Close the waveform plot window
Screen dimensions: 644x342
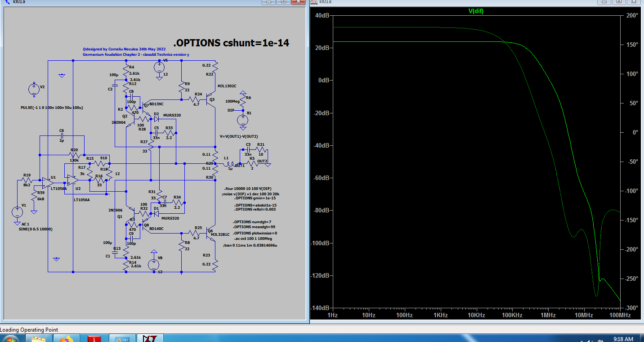pos(634,2)
